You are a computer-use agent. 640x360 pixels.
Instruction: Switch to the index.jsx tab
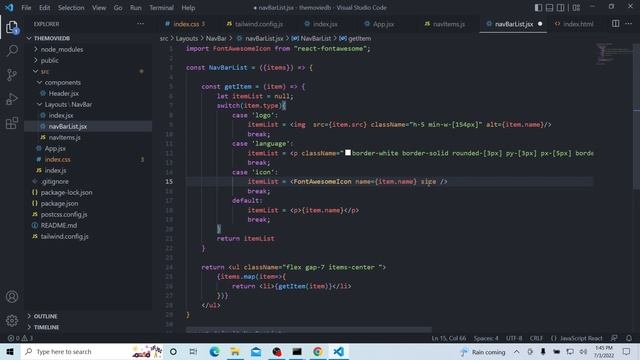click(325, 24)
